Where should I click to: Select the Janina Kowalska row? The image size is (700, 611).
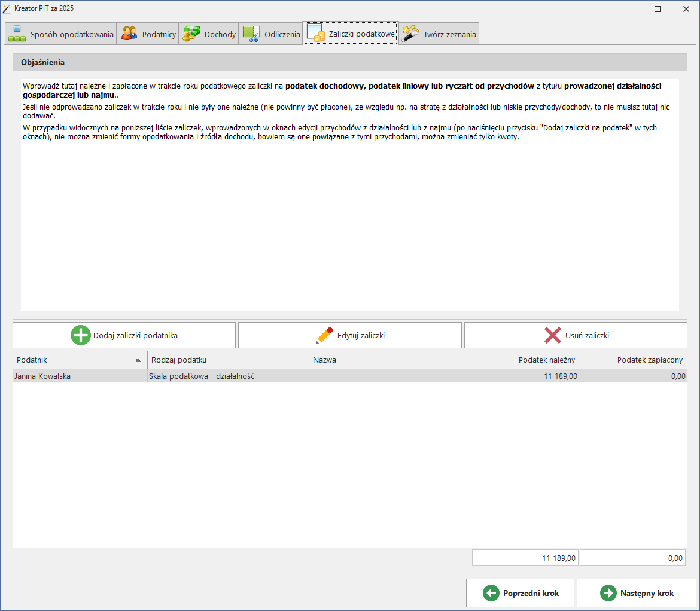[x=350, y=376]
